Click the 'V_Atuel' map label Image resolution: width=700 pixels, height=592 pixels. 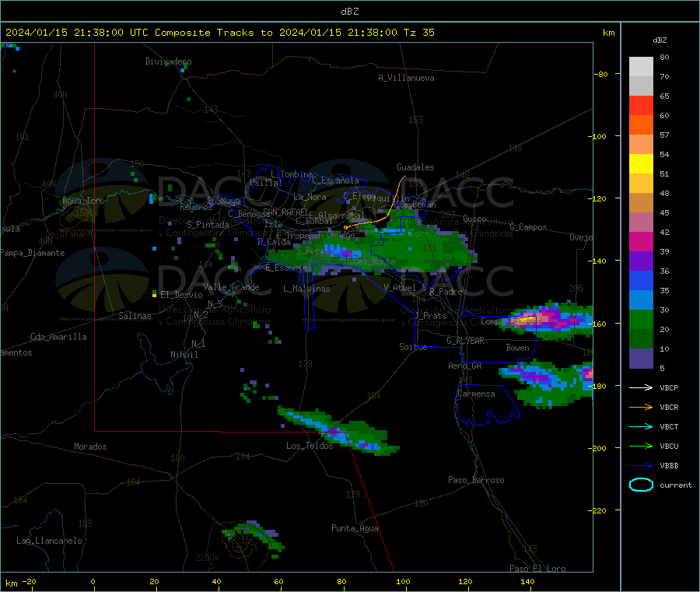[x=400, y=288]
